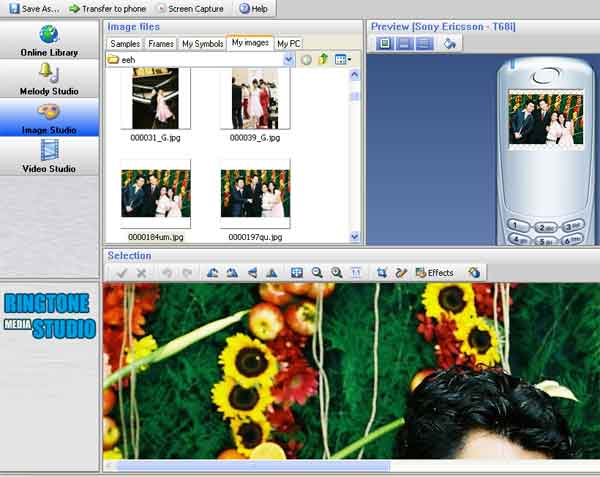
Task: Click the phone keypad 1 key
Action: click(x=518, y=226)
